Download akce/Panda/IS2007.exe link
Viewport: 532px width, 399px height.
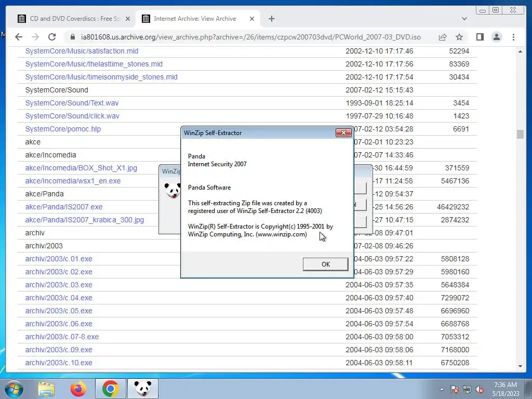63,207
